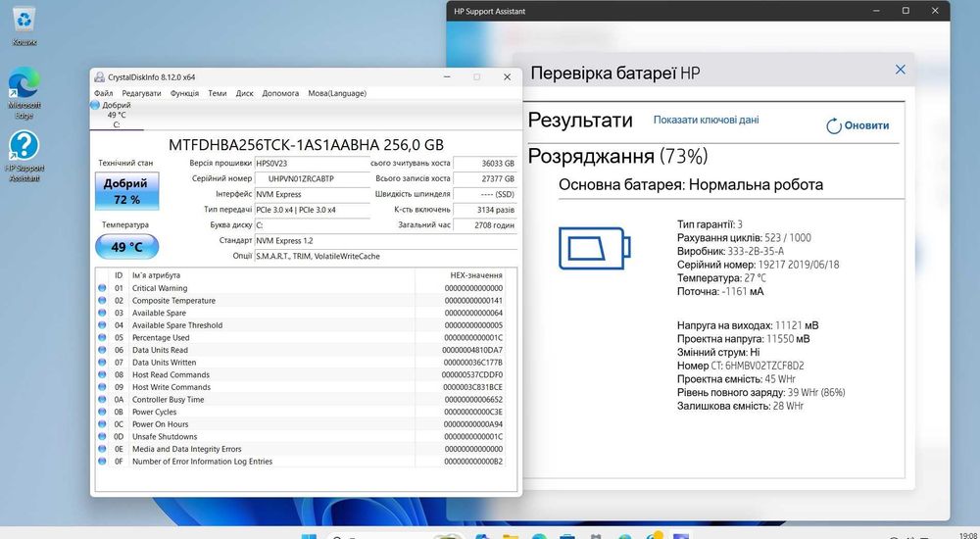Click the 36033 GB host reads value

click(485, 164)
